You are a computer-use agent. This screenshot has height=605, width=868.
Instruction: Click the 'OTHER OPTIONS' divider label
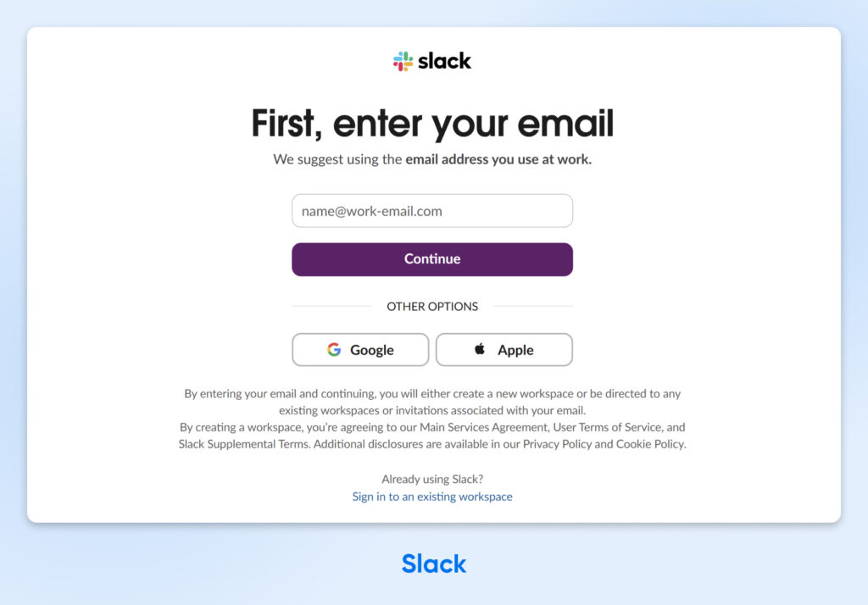click(432, 306)
